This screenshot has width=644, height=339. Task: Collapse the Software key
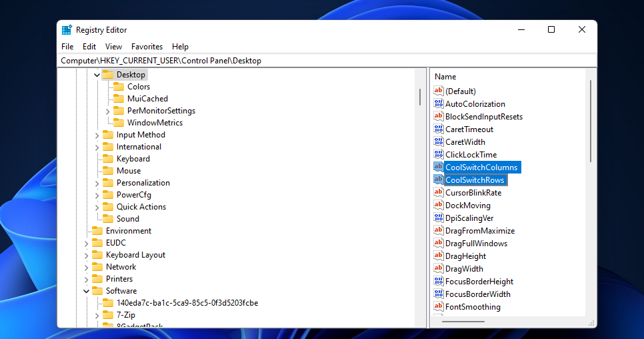point(86,291)
